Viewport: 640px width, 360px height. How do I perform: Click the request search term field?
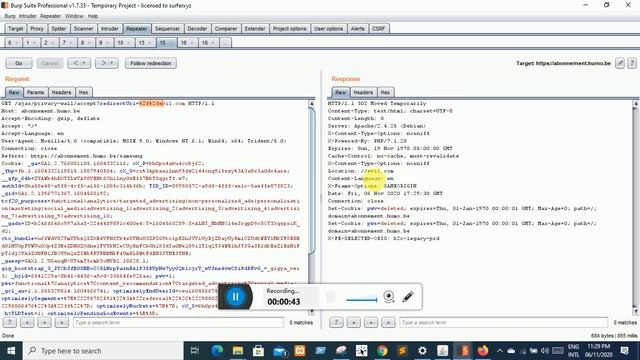178,322
